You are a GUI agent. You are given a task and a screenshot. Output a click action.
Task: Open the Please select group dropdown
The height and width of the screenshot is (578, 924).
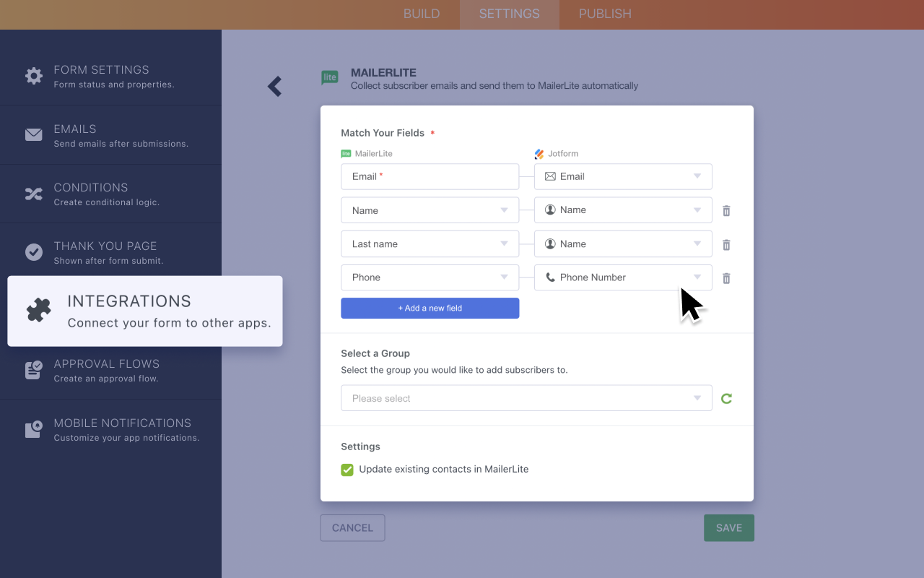tap(526, 397)
